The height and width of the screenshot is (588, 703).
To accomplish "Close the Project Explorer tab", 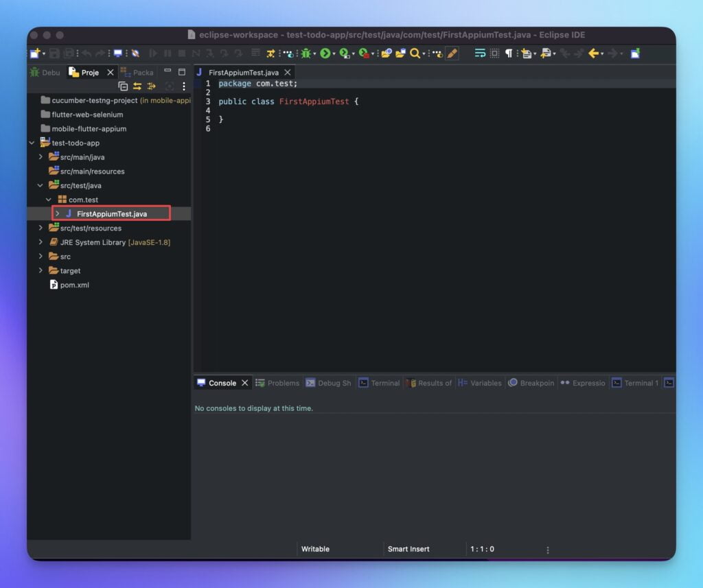I will coord(111,72).
